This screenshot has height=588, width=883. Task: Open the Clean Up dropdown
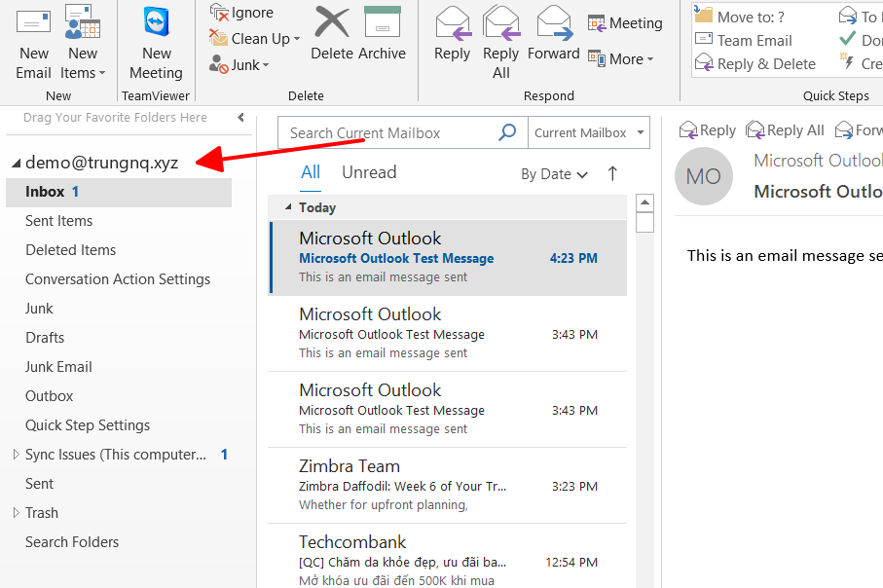click(254, 38)
